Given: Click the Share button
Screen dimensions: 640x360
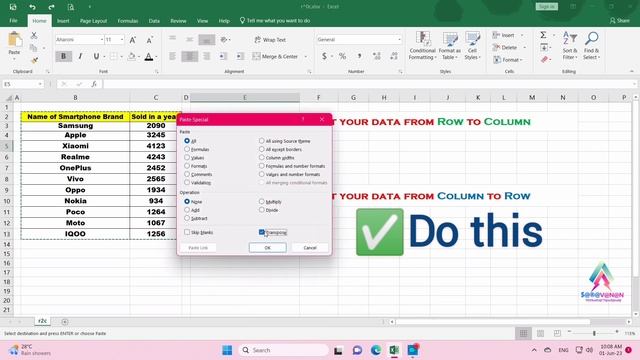Looking at the screenshot, I should coord(619,20).
